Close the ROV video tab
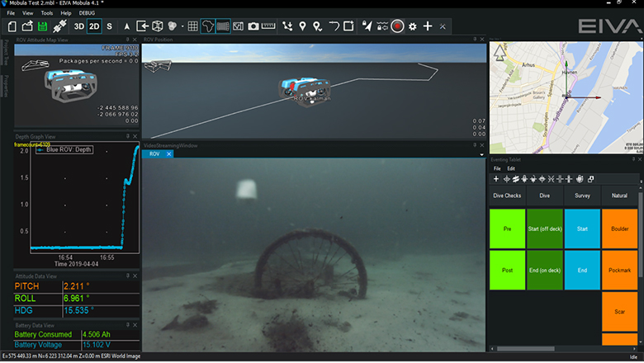The height and width of the screenshot is (363, 644). point(168,154)
